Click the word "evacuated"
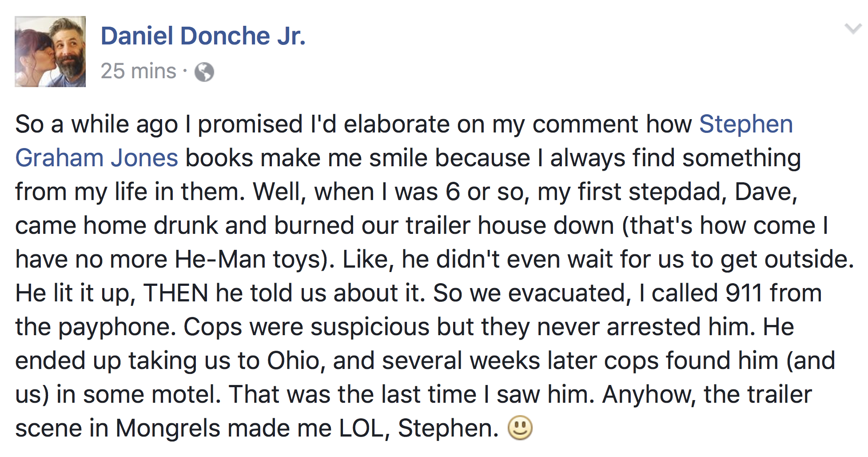 (x=566, y=293)
